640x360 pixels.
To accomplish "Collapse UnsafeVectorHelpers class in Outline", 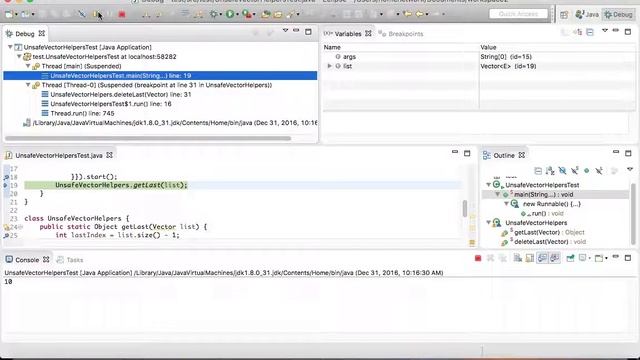I will [488, 223].
